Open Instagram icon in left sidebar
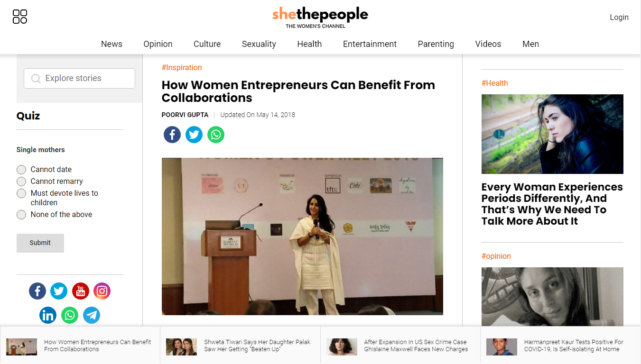This screenshot has width=641, height=364. tap(102, 291)
